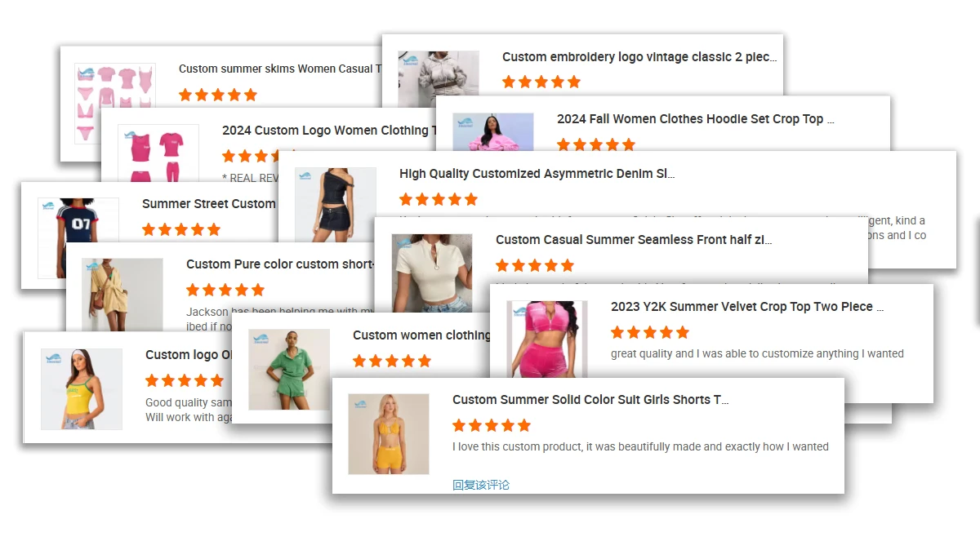
Task: Open the yellow shorts set product thumbnail
Action: point(389,434)
